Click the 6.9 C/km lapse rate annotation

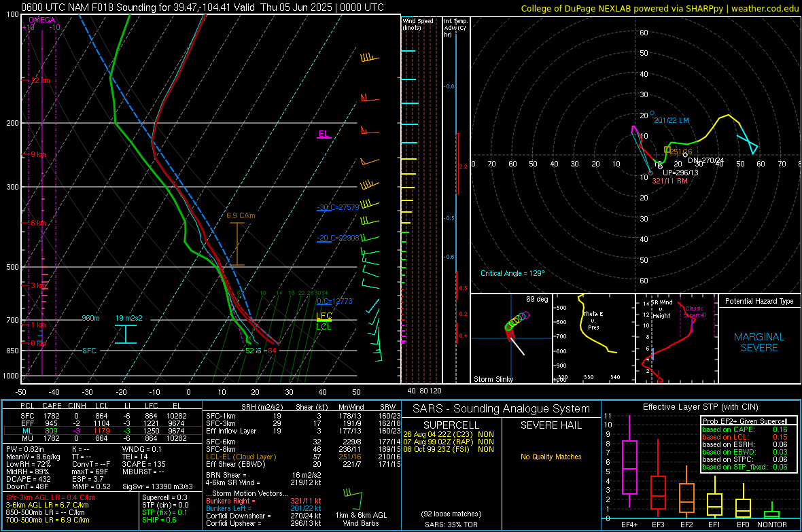241,215
